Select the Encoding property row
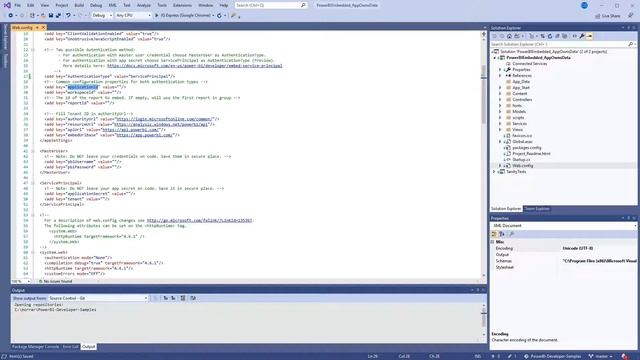 pyautogui.click(x=564, y=249)
